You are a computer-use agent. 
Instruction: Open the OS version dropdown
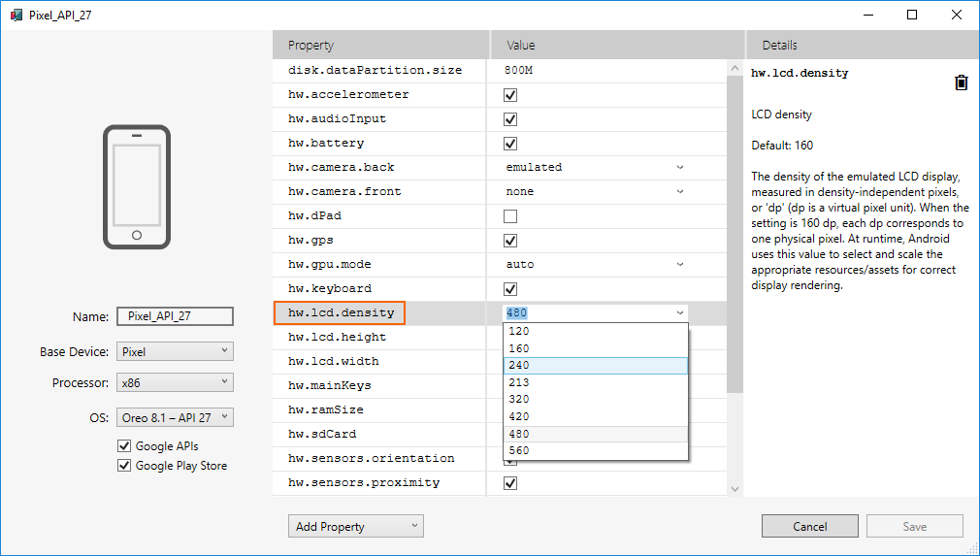coord(175,417)
